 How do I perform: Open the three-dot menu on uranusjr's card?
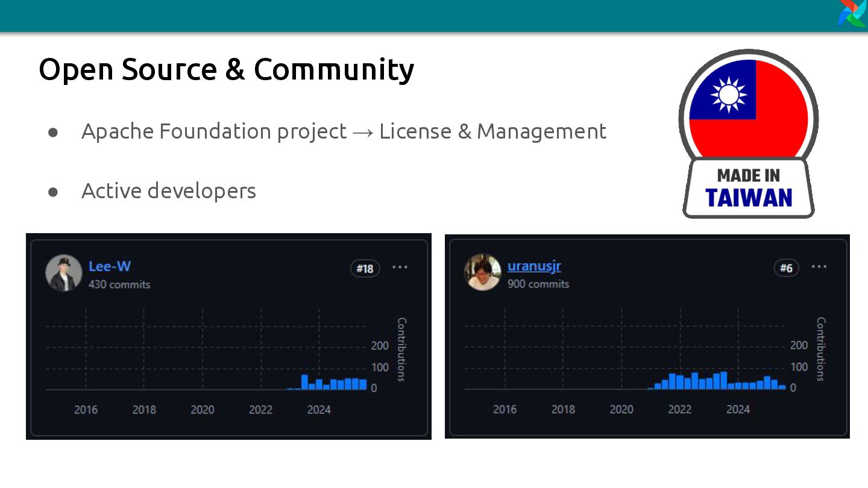point(819,267)
